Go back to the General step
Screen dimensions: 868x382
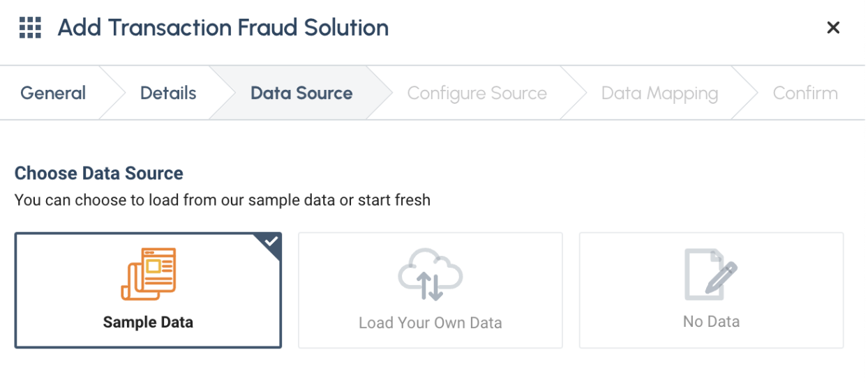click(53, 93)
